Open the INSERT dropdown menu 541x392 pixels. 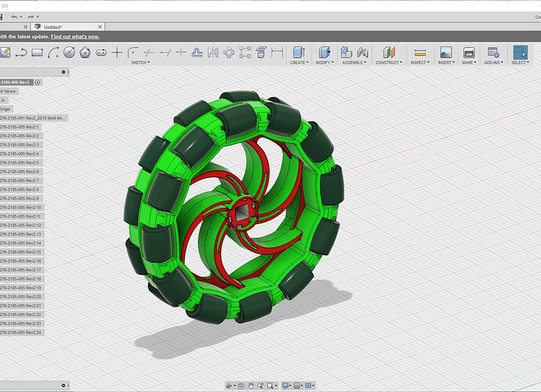[x=446, y=63]
